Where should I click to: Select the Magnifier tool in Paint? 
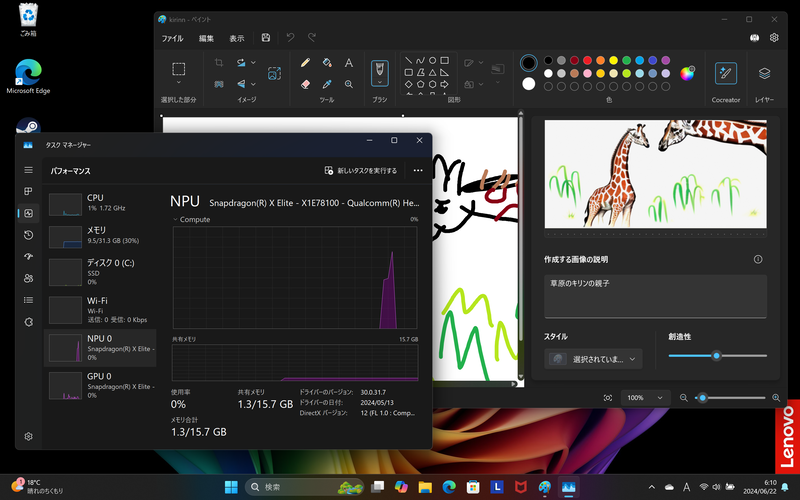tap(349, 84)
